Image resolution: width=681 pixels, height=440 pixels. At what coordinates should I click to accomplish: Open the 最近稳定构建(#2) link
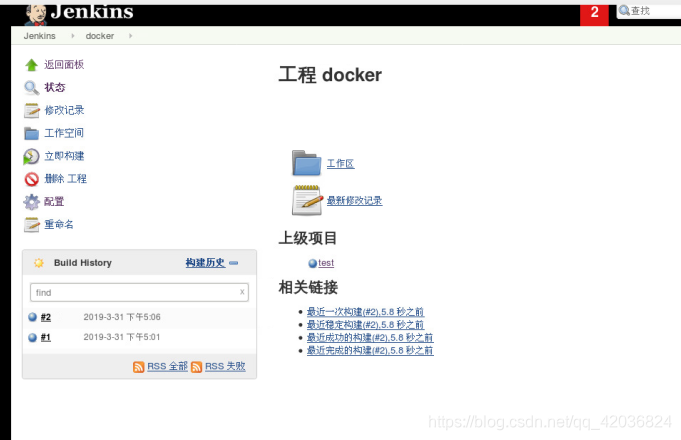coord(365,325)
